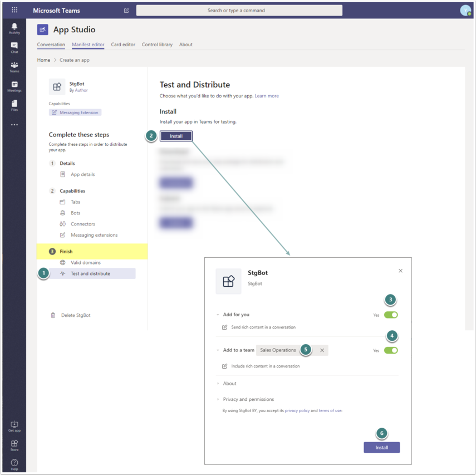Select Test and distribute step
Viewport: 476px width, 475px height.
(x=92, y=273)
